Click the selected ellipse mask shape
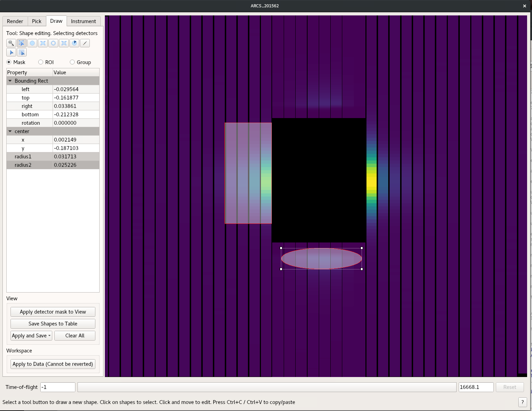Image resolution: width=532 pixels, height=411 pixels. point(321,259)
